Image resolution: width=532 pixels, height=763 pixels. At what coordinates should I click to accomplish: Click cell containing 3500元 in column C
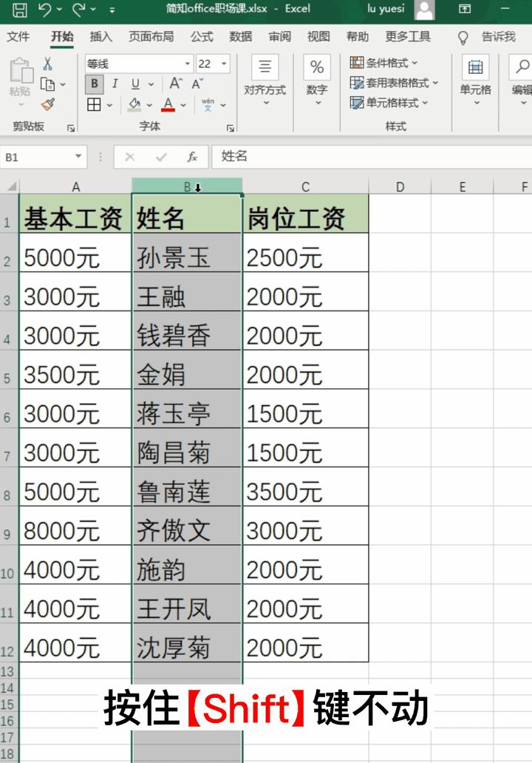[x=305, y=486]
